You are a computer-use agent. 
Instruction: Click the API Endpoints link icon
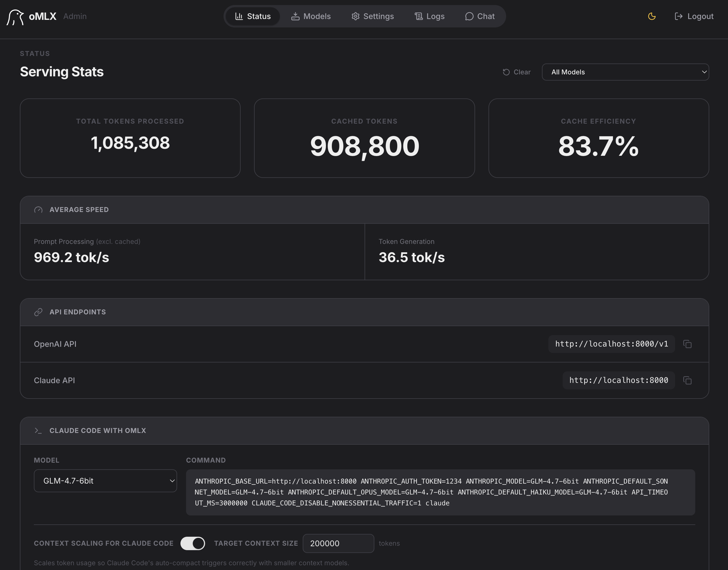point(38,312)
